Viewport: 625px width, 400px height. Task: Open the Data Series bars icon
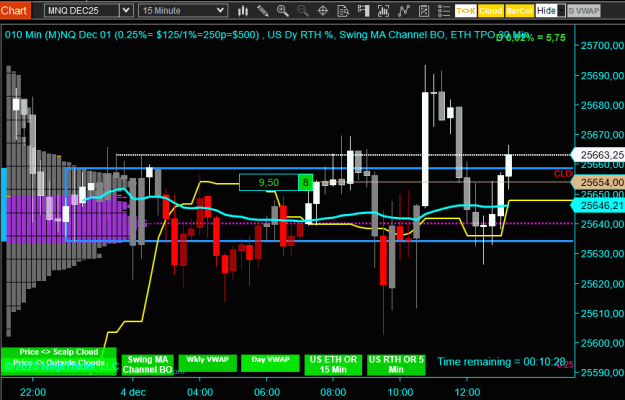[383, 11]
